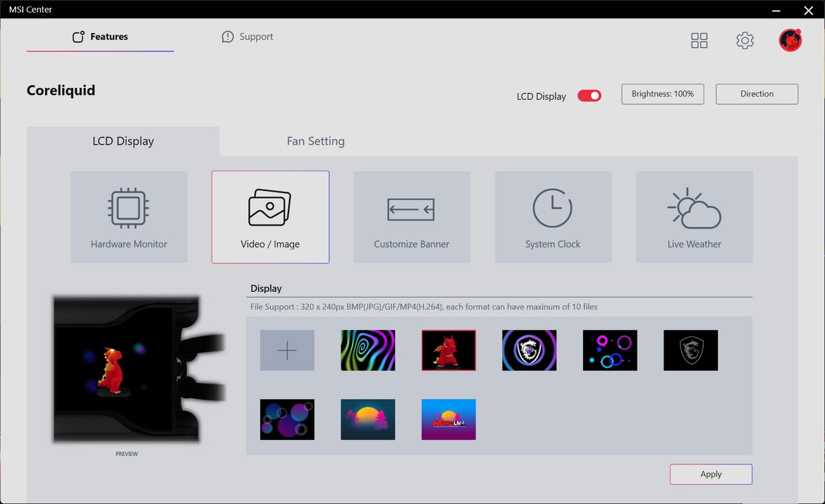825x504 pixels.
Task: Select the purple bubbles thumbnail
Action: [x=287, y=419]
